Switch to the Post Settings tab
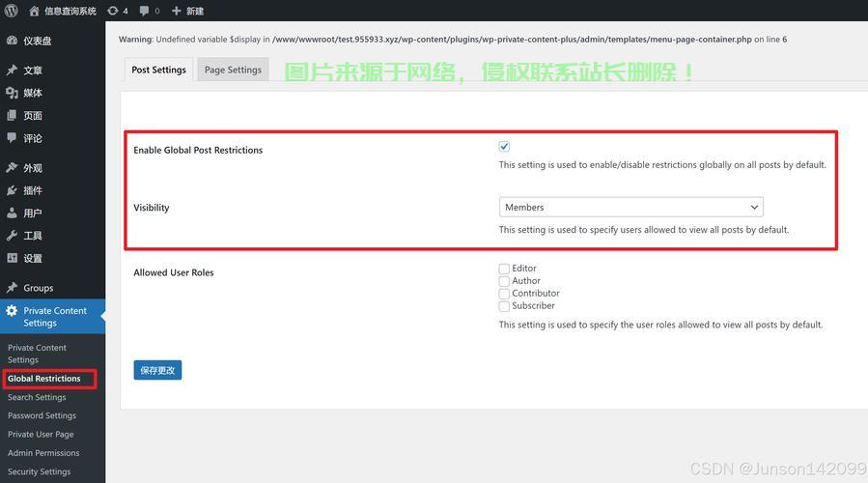 tap(159, 70)
